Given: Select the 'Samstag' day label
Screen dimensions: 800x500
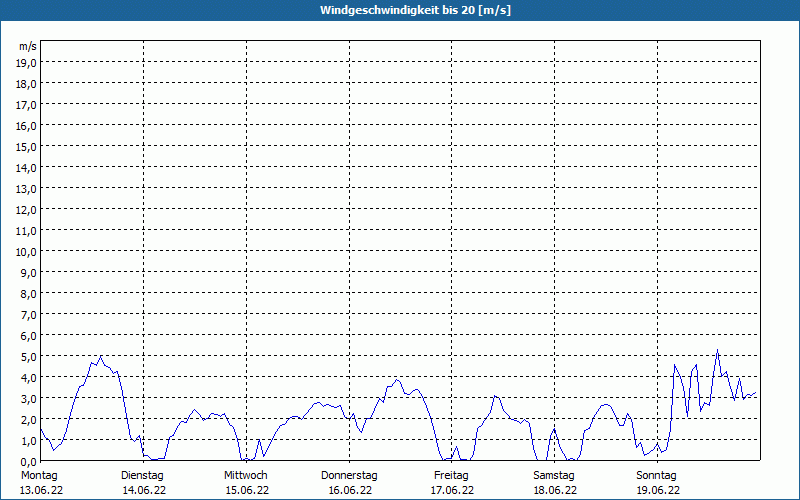Looking at the screenshot, I should point(554,476).
